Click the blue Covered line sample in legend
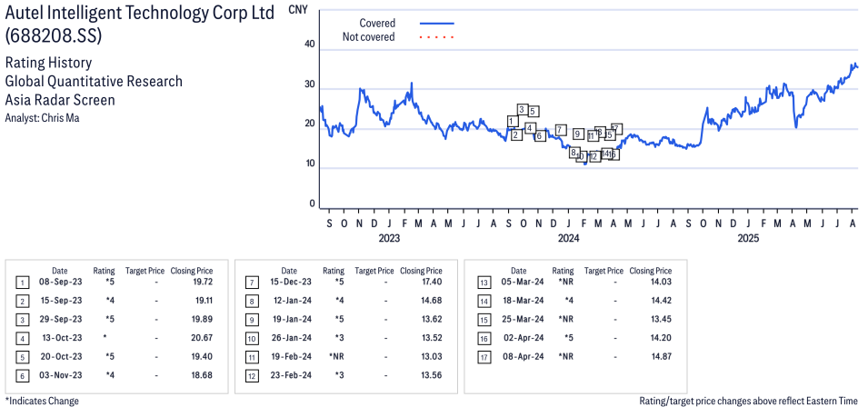This screenshot has height=407, width=868. [x=437, y=24]
